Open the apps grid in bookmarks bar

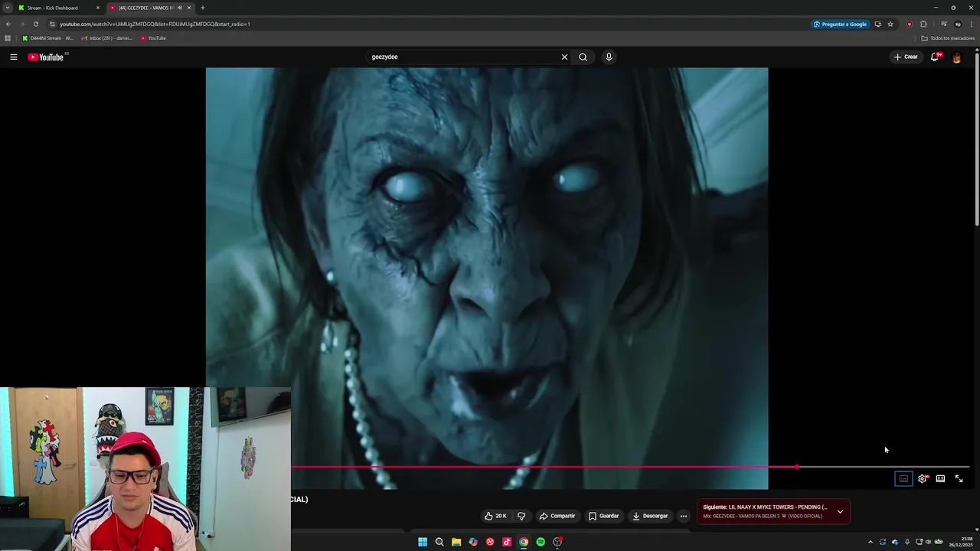(x=8, y=38)
